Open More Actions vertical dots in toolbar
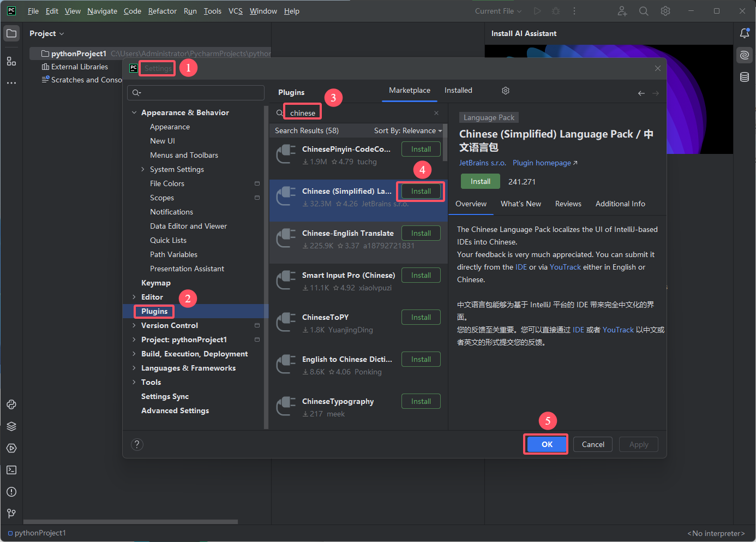The image size is (756, 542). point(574,11)
